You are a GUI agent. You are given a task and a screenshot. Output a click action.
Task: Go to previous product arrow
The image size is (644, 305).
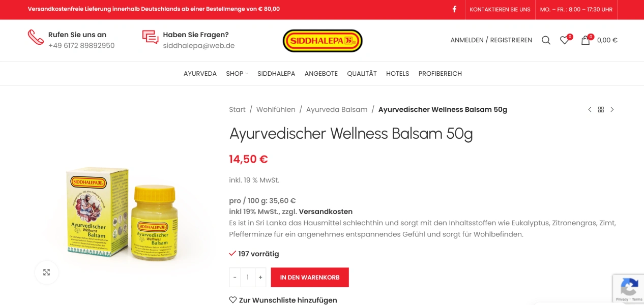(590, 110)
